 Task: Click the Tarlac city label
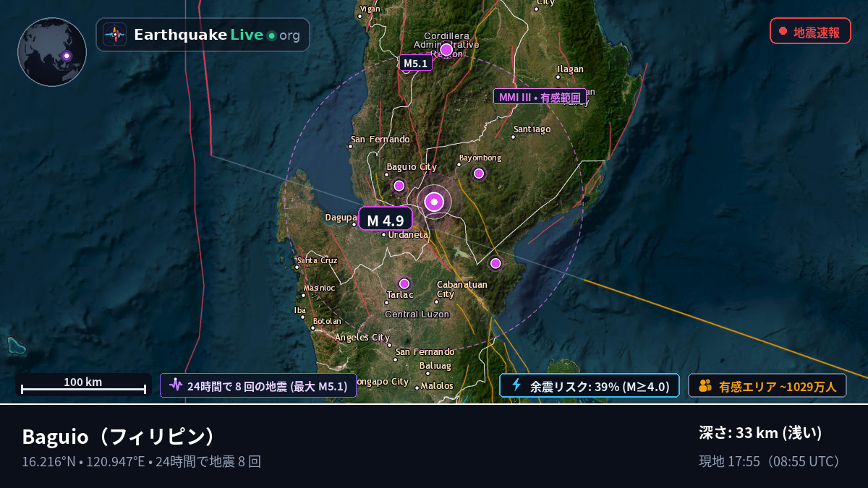coord(400,295)
